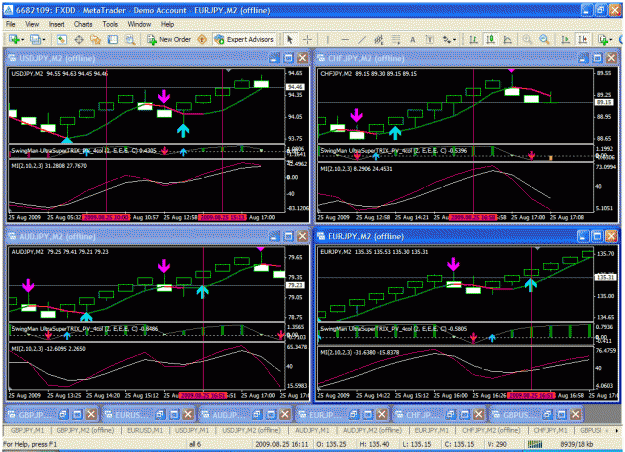Select the Trendline drawing tool

[x=362, y=39]
